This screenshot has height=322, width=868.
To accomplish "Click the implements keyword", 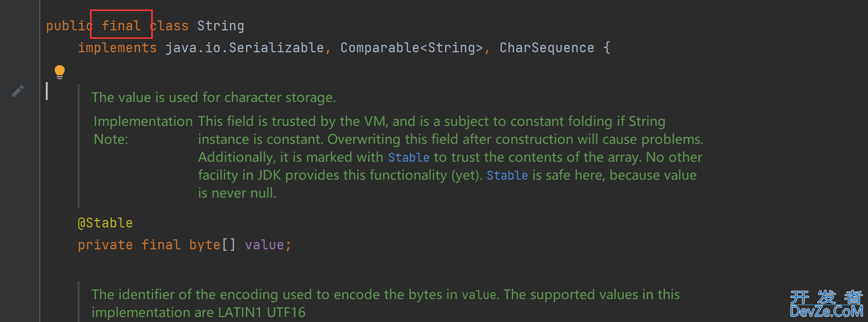I will (x=117, y=48).
